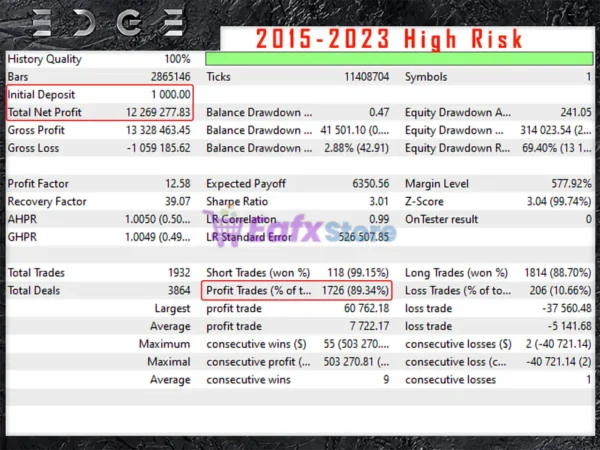The height and width of the screenshot is (450, 600).
Task: Click the average consecutive wins value 9
Action: [386, 380]
